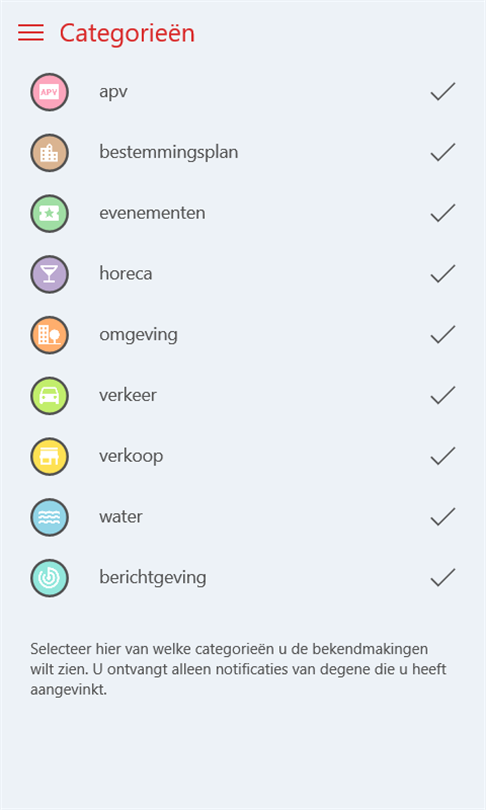
Task: Uncheck the verkeer checkmark
Action: click(443, 395)
